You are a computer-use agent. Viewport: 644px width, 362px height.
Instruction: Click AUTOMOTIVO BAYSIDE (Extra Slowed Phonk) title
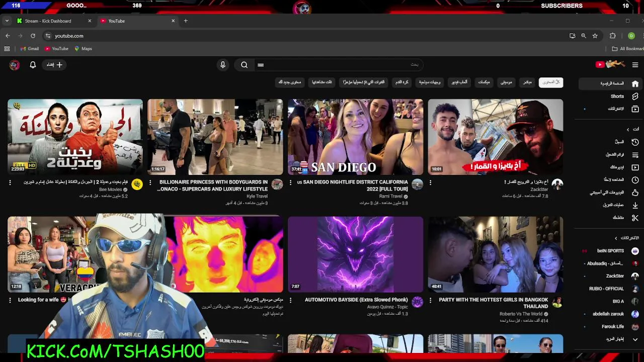356,300
